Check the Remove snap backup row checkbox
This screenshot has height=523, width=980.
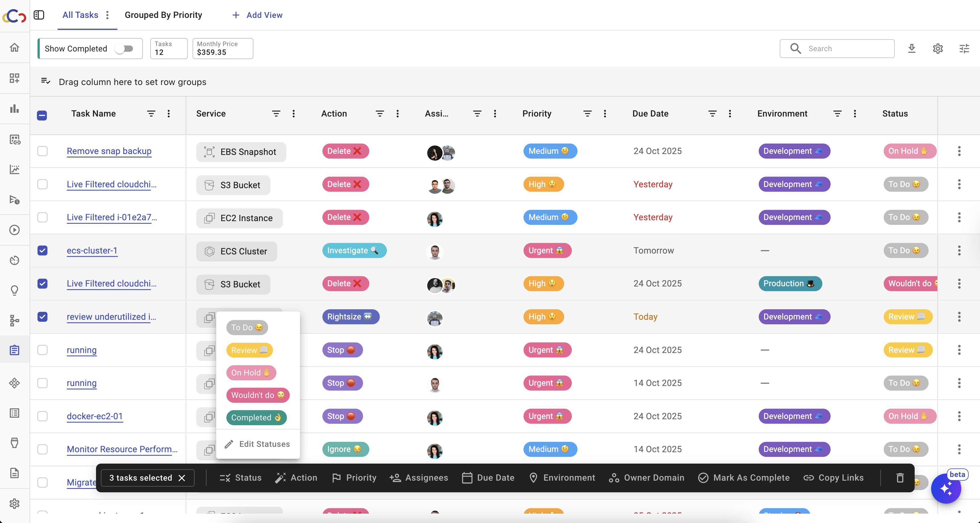43,151
